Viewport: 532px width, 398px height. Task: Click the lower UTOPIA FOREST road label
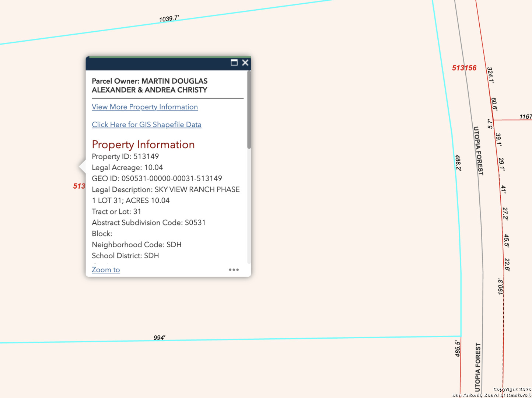[478, 367]
